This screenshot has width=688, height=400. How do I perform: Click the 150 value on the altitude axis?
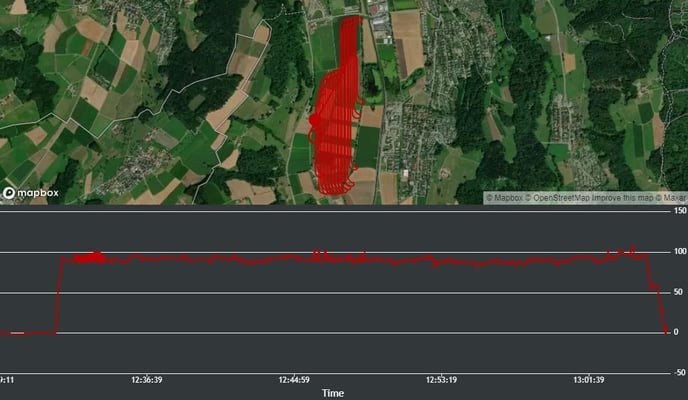coord(680,211)
